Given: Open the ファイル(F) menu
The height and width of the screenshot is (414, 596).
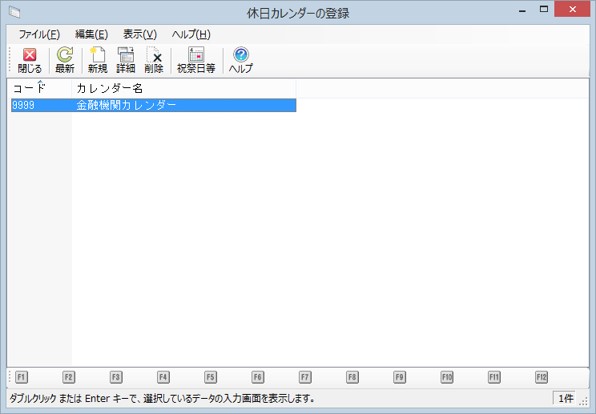Looking at the screenshot, I should click(39, 35).
